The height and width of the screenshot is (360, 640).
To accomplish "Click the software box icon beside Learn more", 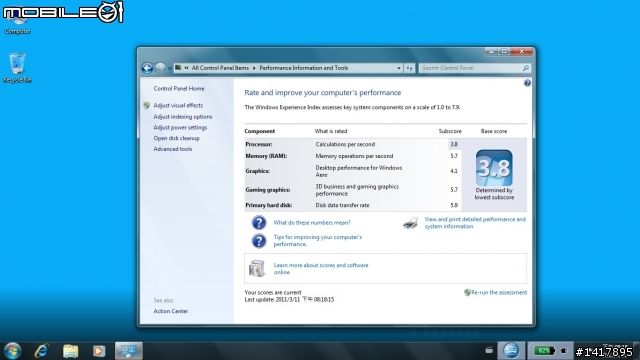I will [x=257, y=269].
